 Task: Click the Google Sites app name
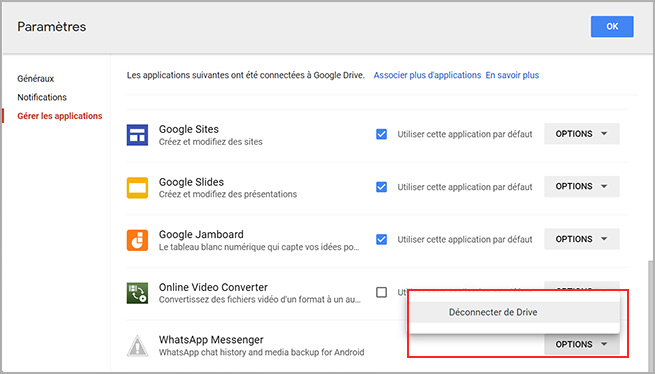click(x=189, y=129)
